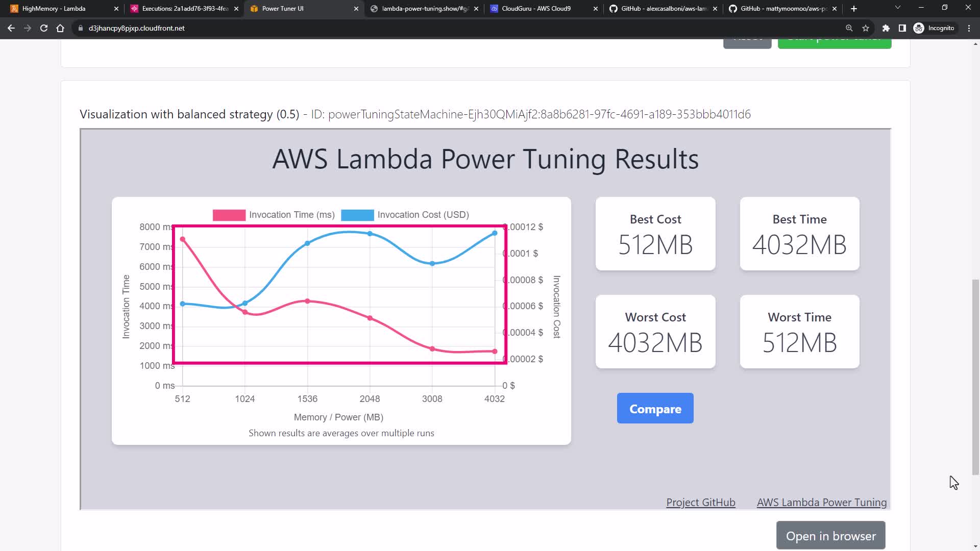
Task: Switch to CloudGuru - AWS Cloud9 tab
Action: tap(536, 9)
